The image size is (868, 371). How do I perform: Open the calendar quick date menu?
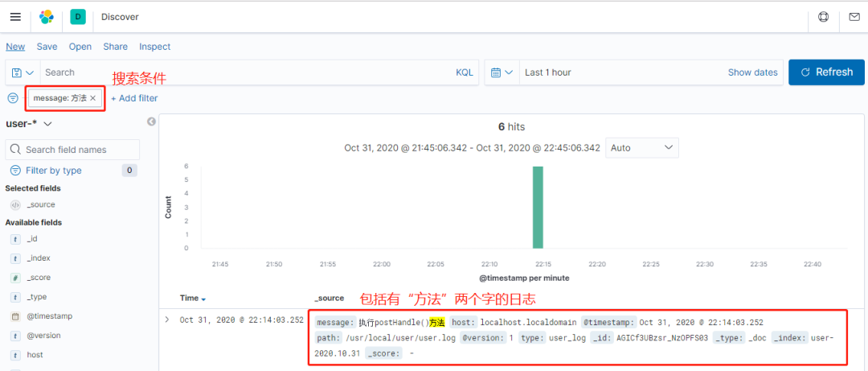(502, 72)
